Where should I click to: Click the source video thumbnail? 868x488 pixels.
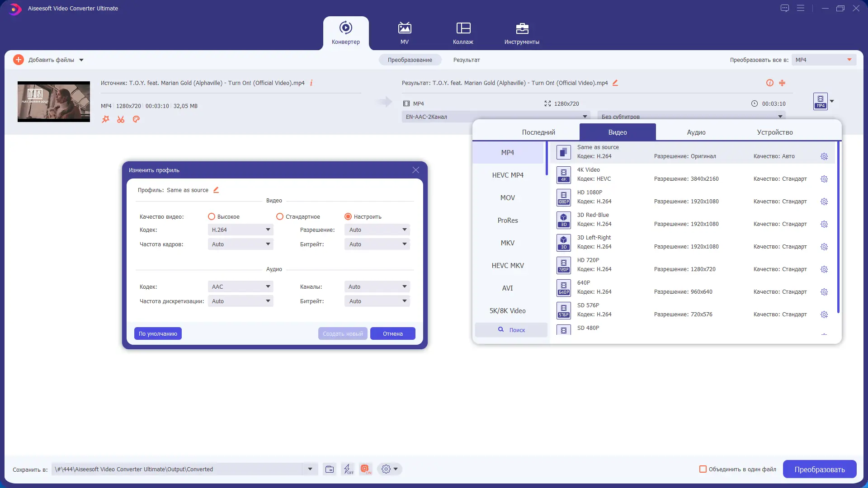click(54, 102)
